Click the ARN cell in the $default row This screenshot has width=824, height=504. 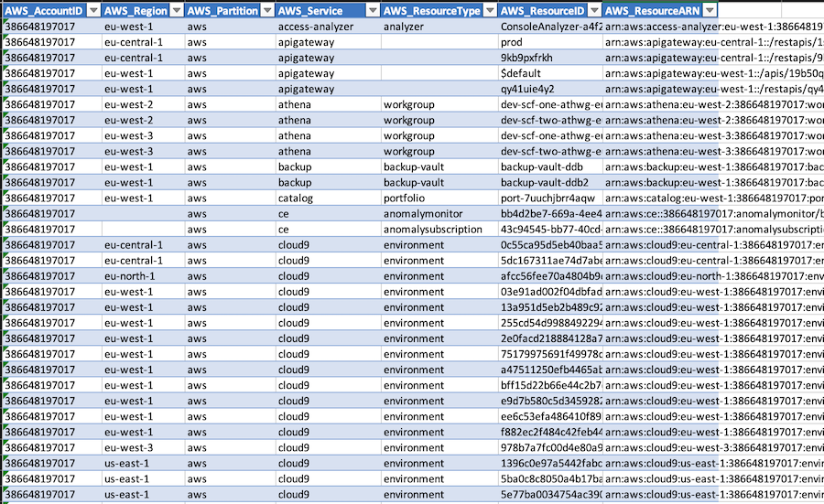pyautogui.click(x=660, y=73)
